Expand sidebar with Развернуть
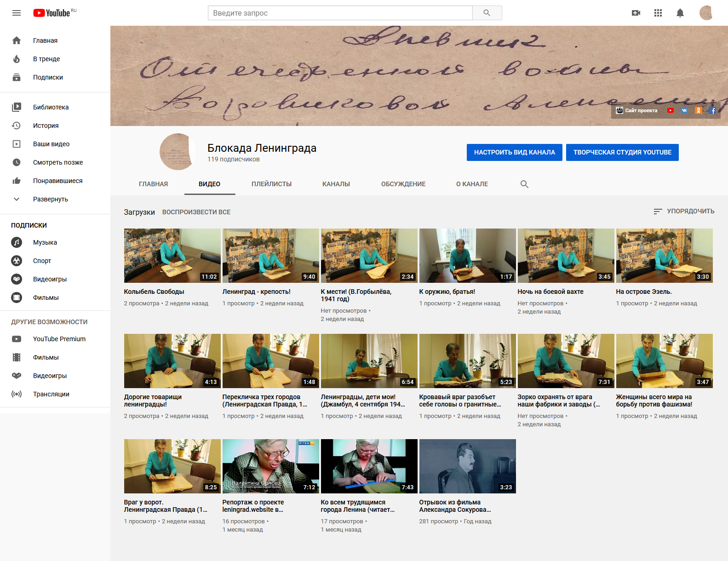Screen dimensions: 728x561 (x=55, y=199)
